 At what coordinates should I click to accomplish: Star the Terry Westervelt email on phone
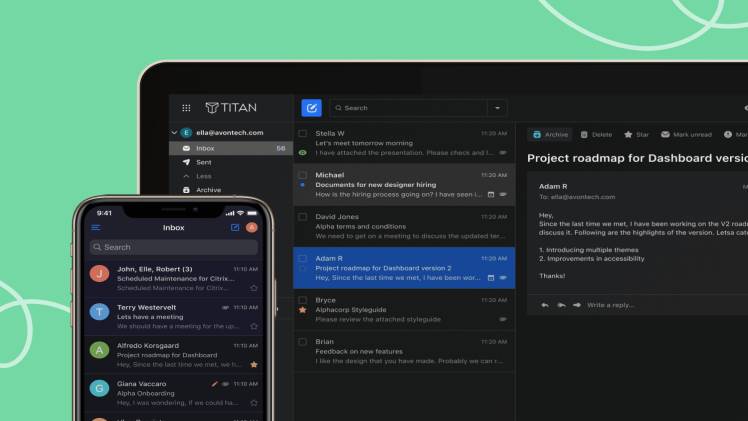tap(254, 325)
